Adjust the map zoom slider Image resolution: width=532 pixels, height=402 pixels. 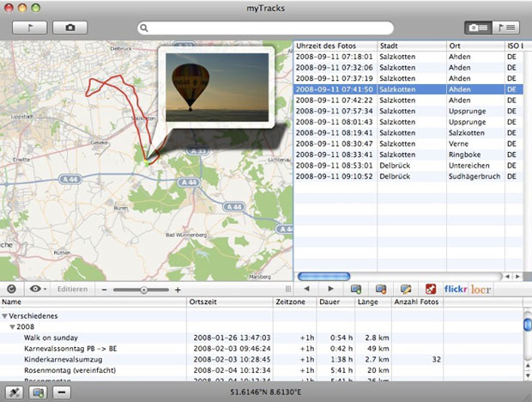(x=142, y=290)
